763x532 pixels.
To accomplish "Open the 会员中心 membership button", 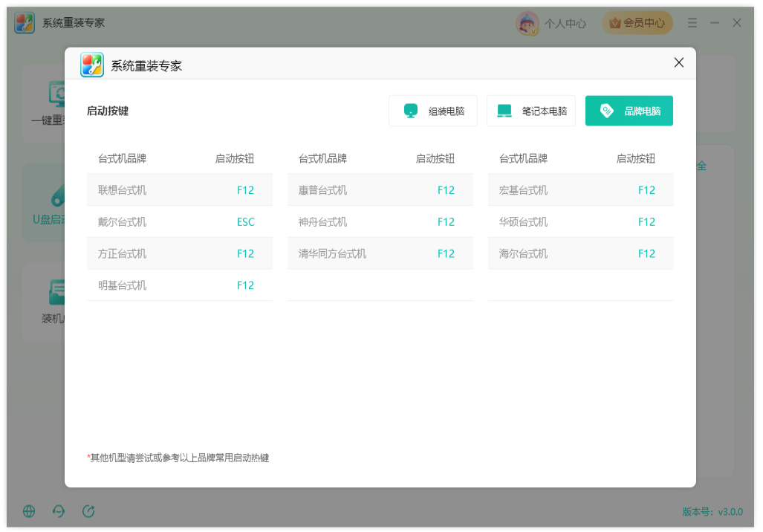I will (637, 23).
